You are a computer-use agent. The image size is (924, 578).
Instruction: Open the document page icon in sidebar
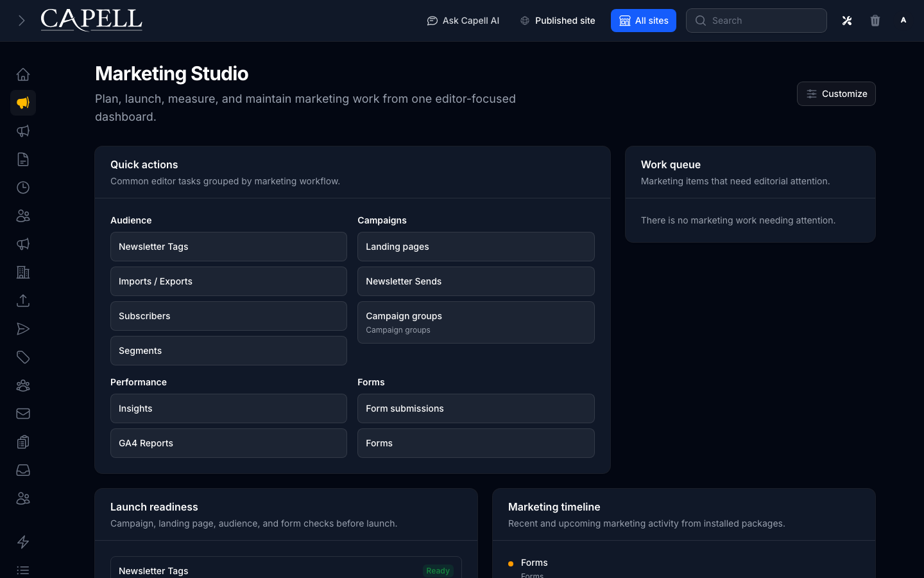tap(23, 159)
